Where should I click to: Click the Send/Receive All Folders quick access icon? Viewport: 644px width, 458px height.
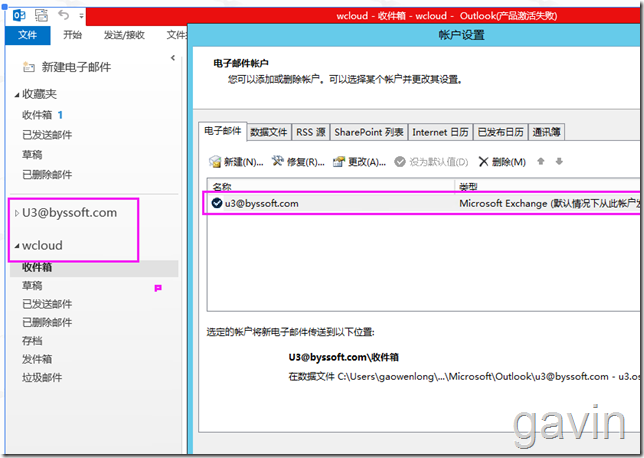pos(41,16)
